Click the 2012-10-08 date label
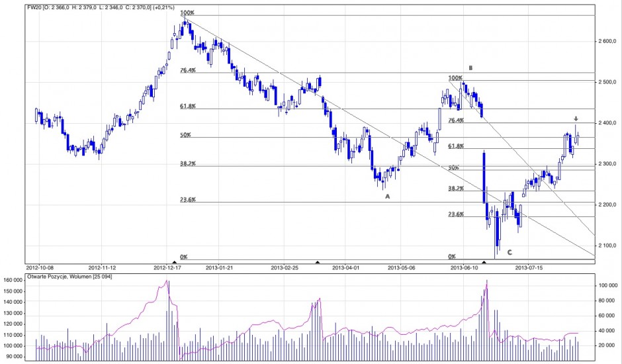The image size is (622, 364). 42,268
